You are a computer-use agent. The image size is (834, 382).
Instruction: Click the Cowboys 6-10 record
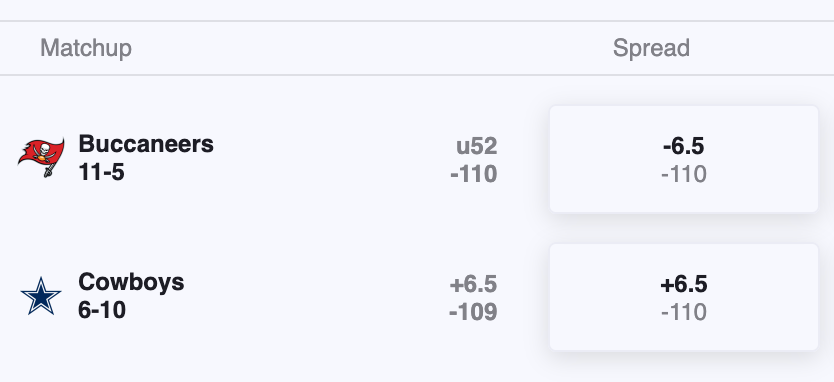(x=102, y=310)
